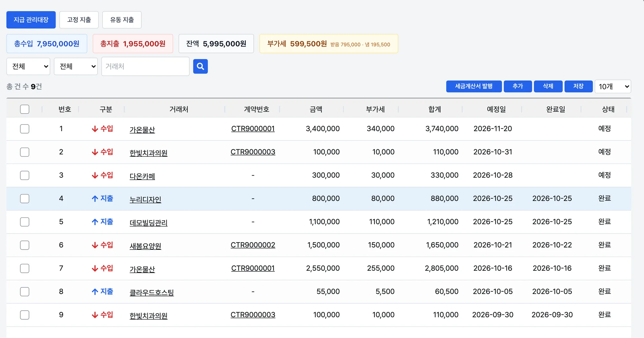Click the 세금계산서 발행 button
The height and width of the screenshot is (338, 644).
[474, 86]
